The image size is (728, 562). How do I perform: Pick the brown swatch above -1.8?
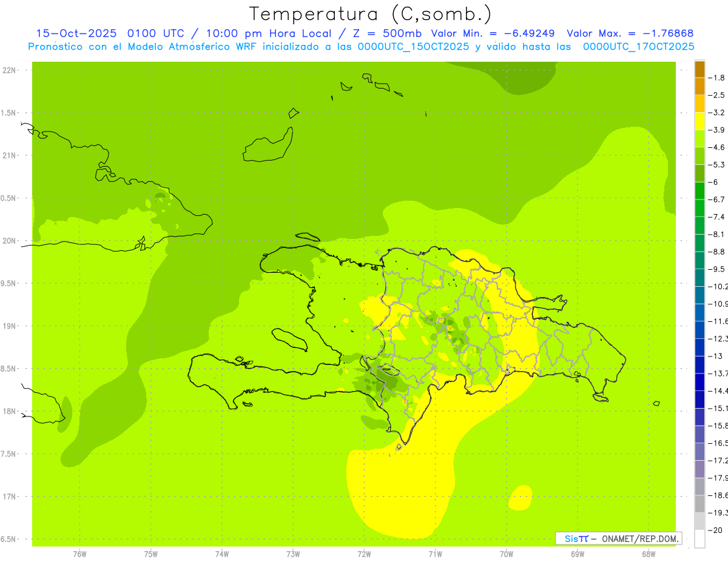(x=699, y=69)
